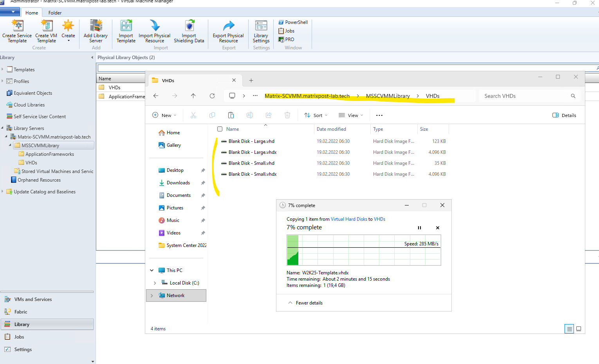Tick the select-all checkbox in Explorer
This screenshot has width=599, height=364.
[220, 129]
